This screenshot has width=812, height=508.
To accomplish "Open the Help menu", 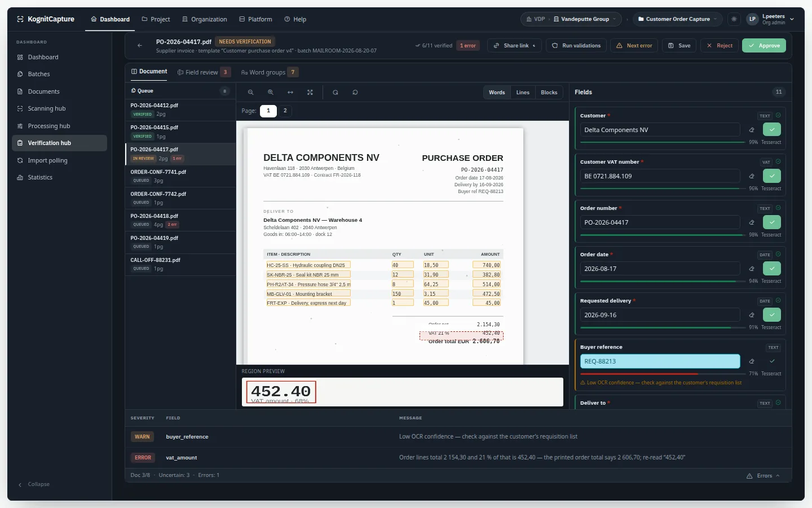I will [x=295, y=19].
